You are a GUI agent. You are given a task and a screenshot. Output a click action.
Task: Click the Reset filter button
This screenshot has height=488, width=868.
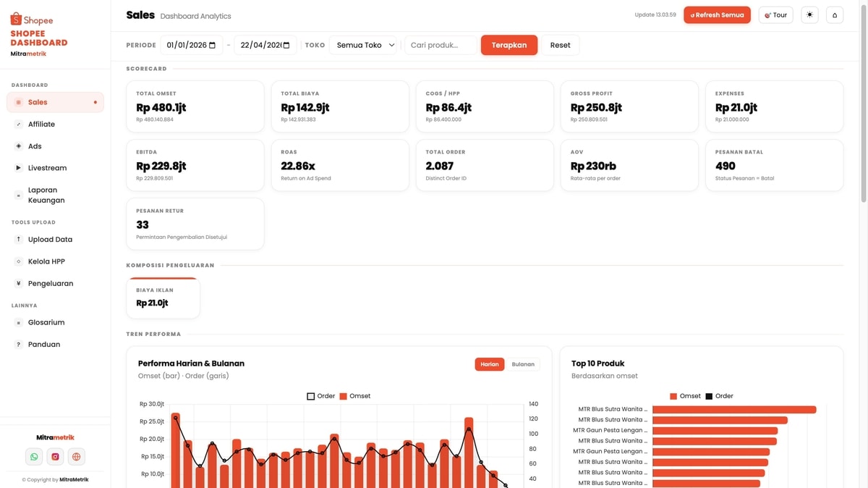560,45
